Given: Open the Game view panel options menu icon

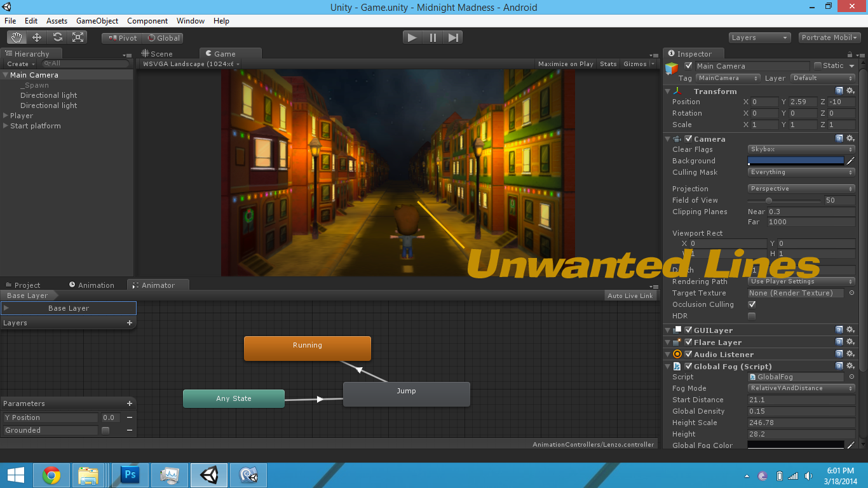Looking at the screenshot, I should 654,55.
